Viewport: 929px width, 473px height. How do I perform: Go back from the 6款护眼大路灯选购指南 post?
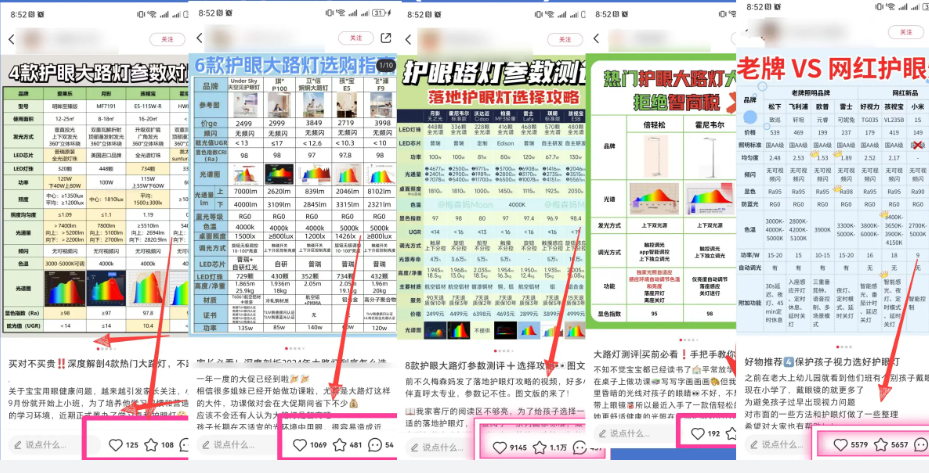[x=199, y=38]
